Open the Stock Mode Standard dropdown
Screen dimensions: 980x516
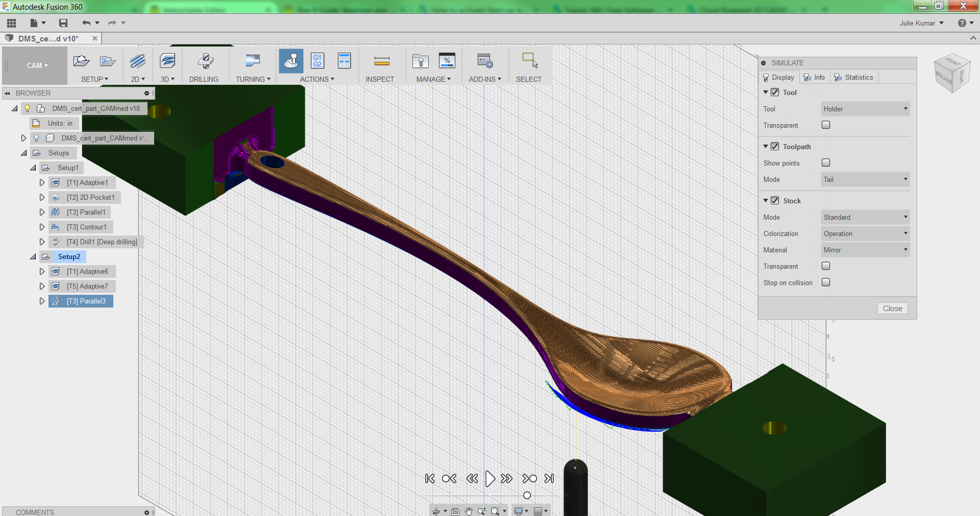[x=865, y=217]
